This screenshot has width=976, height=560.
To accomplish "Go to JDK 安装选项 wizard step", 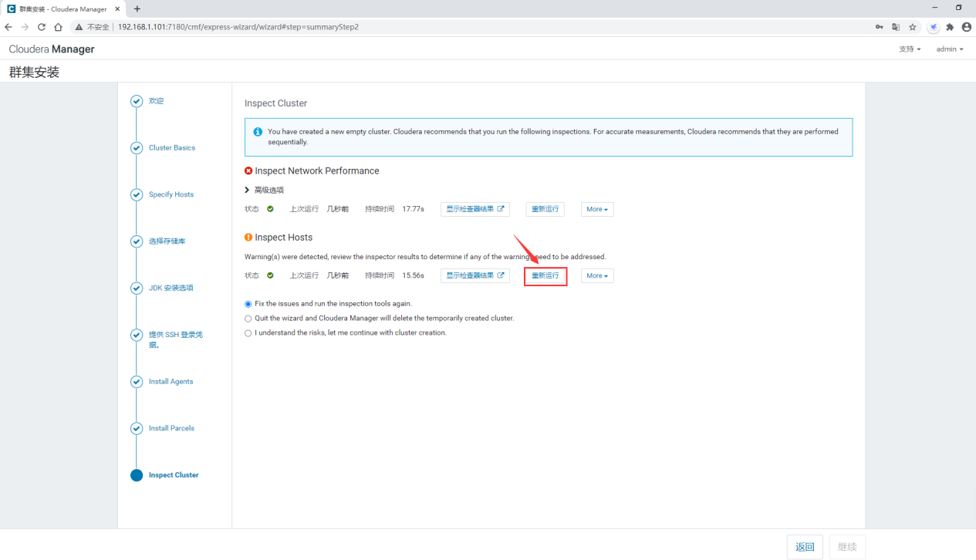I will point(171,288).
